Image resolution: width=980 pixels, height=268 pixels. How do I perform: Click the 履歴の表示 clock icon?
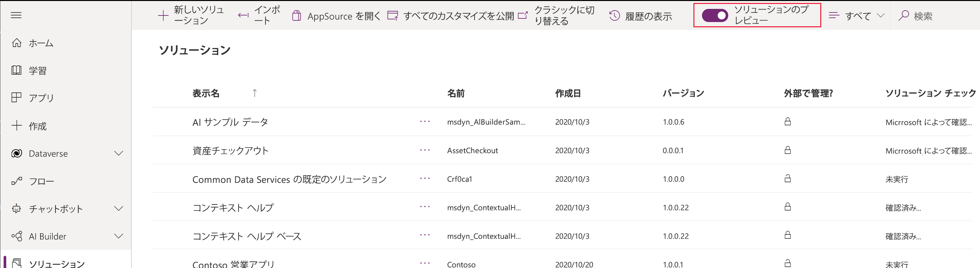coord(615,15)
